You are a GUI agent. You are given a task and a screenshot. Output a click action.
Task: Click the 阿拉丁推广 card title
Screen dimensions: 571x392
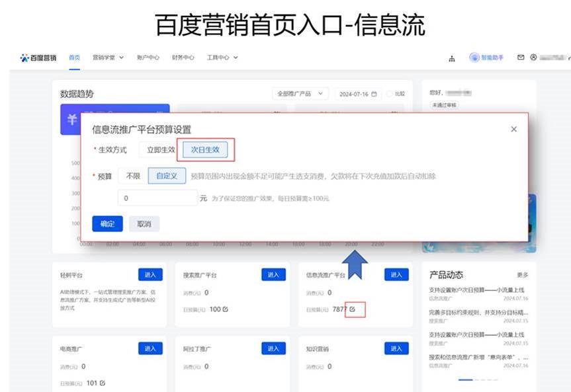pos(197,349)
